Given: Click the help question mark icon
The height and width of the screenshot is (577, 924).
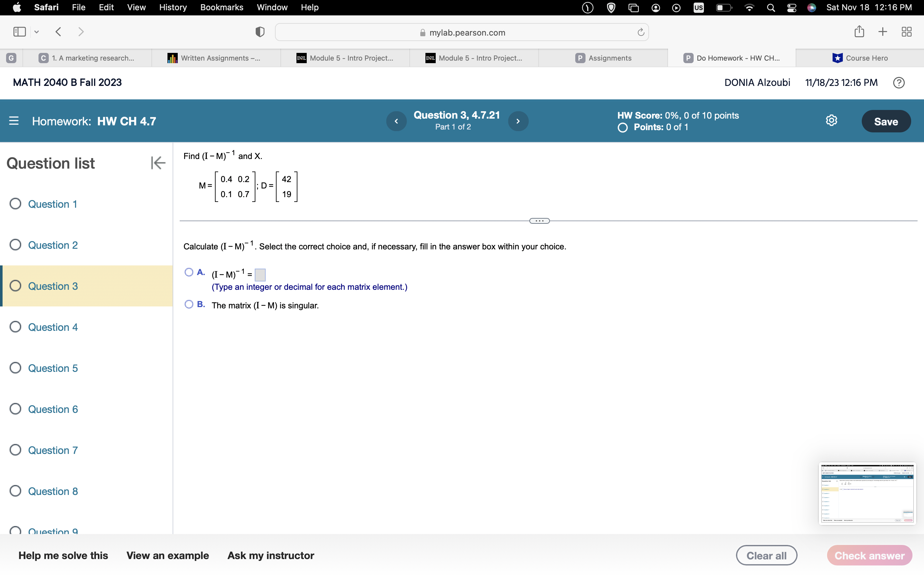Looking at the screenshot, I should coord(899,82).
